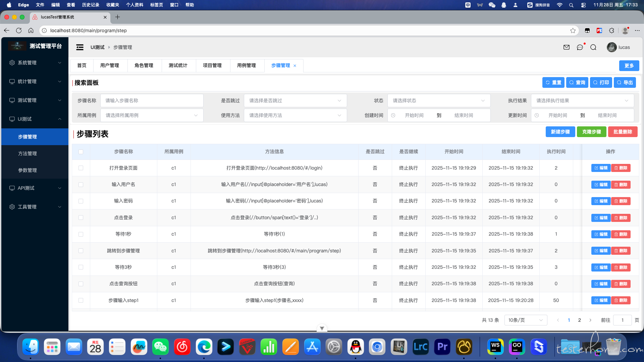Bookmark page with the star icon
The image size is (644, 362).
[573, 31]
